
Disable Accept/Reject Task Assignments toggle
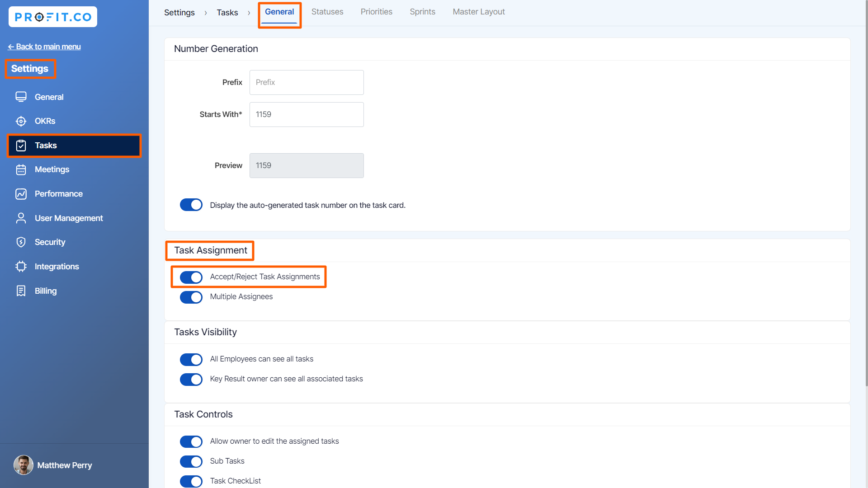click(x=191, y=277)
